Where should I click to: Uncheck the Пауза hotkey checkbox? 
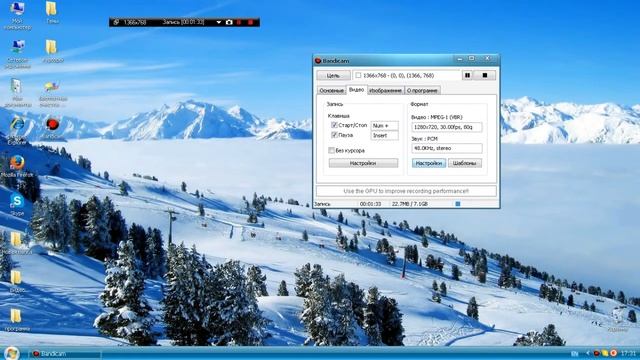click(334, 135)
